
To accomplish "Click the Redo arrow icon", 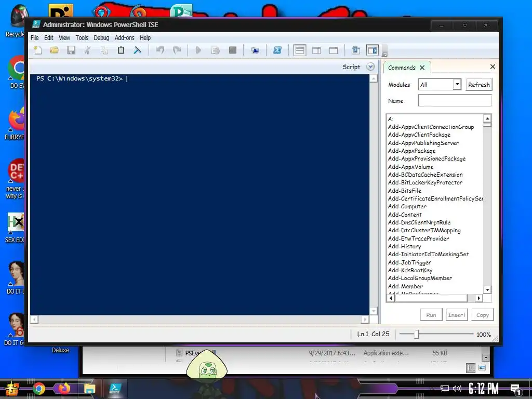I will [x=177, y=50].
